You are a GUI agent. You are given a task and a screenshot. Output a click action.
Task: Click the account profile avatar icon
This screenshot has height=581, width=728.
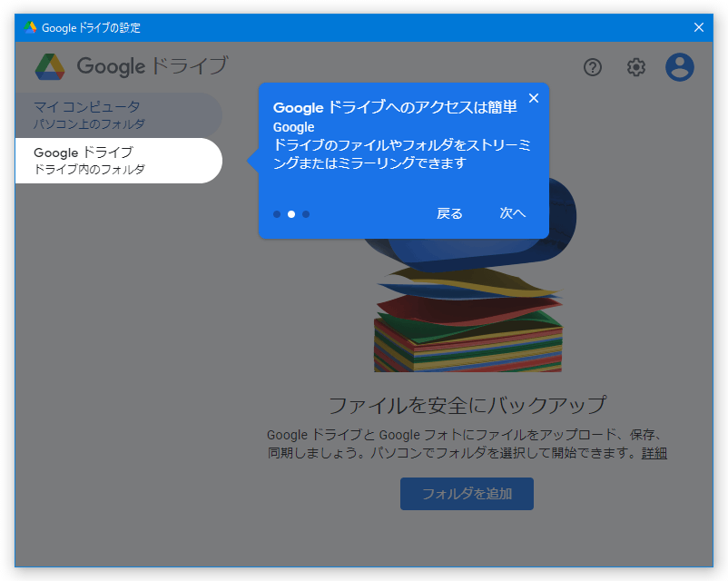coord(679,67)
